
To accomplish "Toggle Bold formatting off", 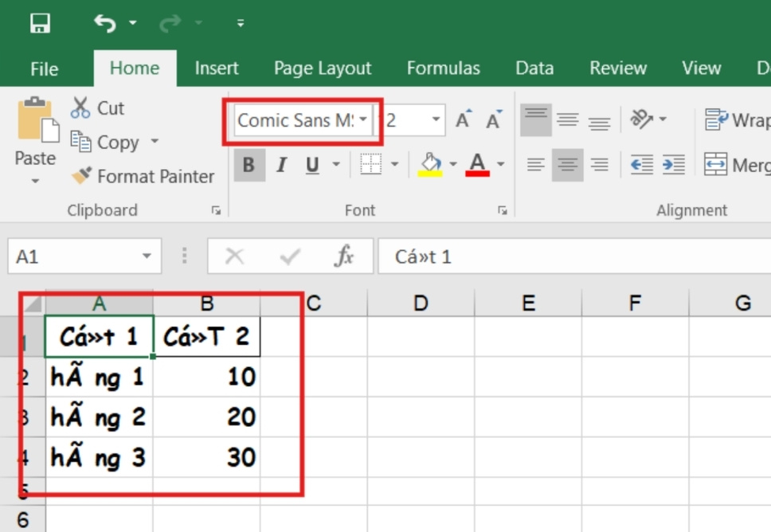I will (249, 165).
